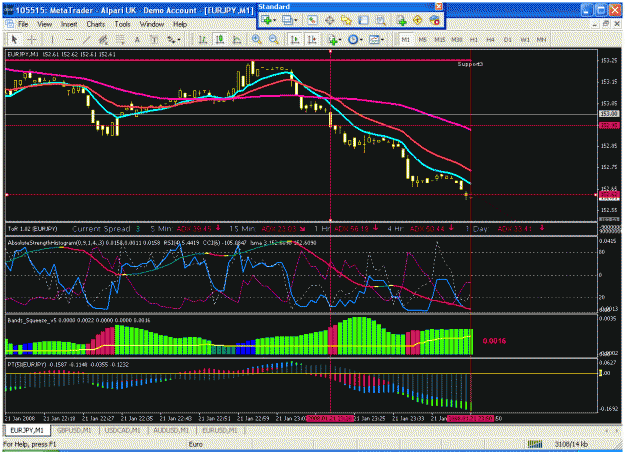Image resolution: width=625 pixels, height=452 pixels.
Task: Select the text 'A' tool
Action: click(x=137, y=39)
